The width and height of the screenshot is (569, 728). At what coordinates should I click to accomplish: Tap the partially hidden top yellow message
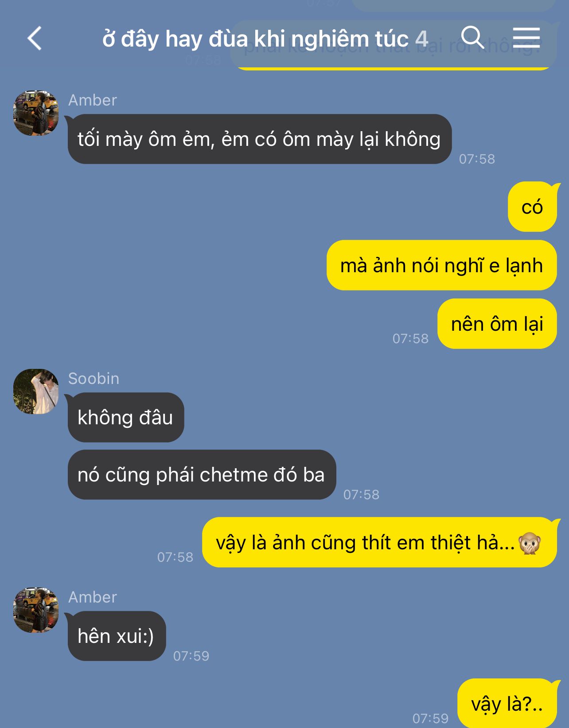[393, 44]
